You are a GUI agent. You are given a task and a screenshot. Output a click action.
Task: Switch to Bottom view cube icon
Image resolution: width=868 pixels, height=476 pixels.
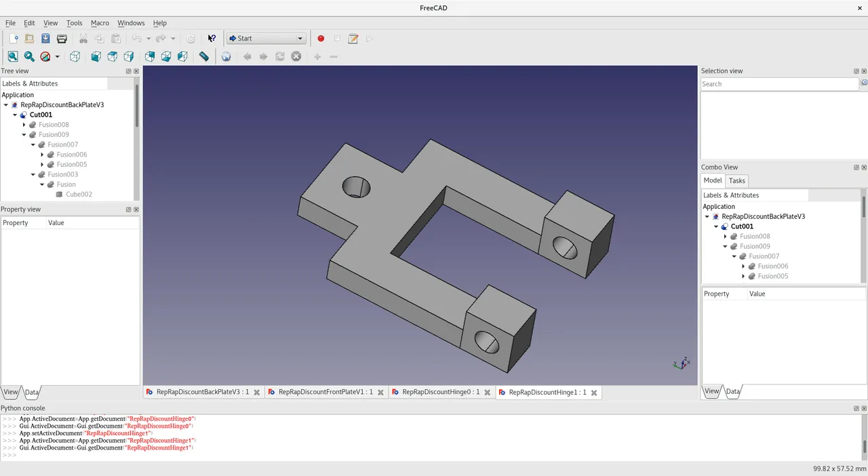166,57
